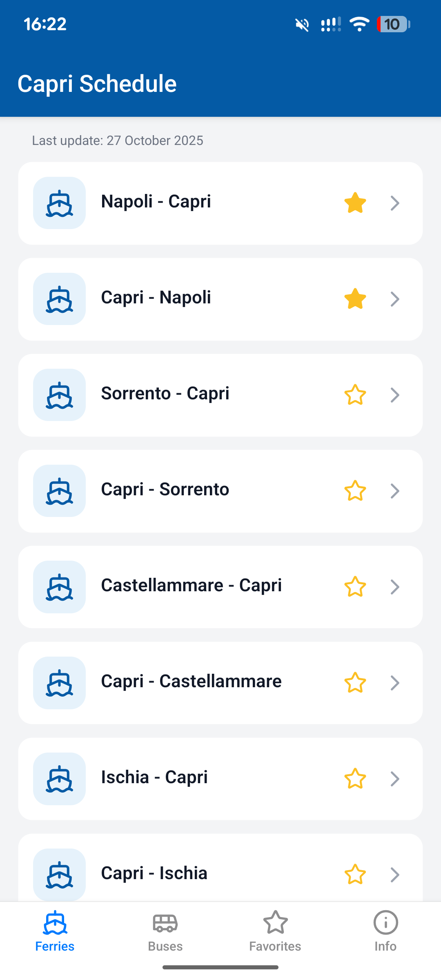
Task: Expand Capri - Sorrento using the chevron
Action: click(394, 491)
